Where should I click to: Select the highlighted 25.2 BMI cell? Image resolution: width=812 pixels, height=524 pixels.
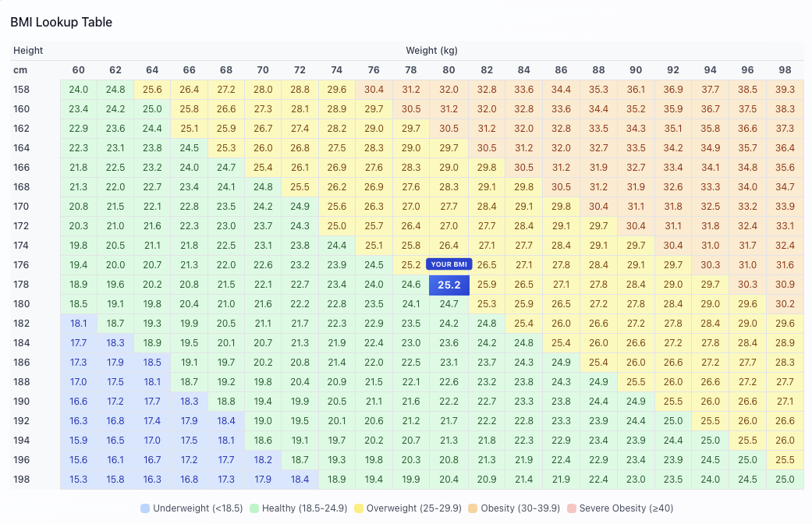448,285
